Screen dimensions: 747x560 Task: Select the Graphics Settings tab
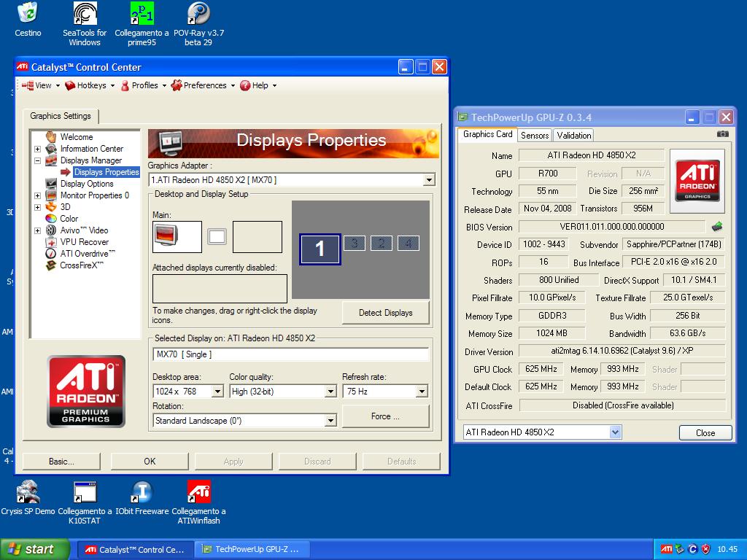61,116
